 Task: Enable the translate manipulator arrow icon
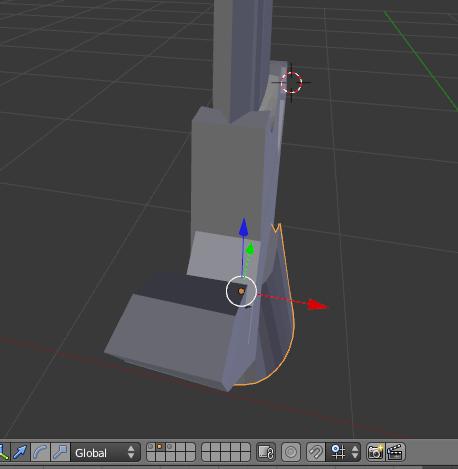pos(20,452)
